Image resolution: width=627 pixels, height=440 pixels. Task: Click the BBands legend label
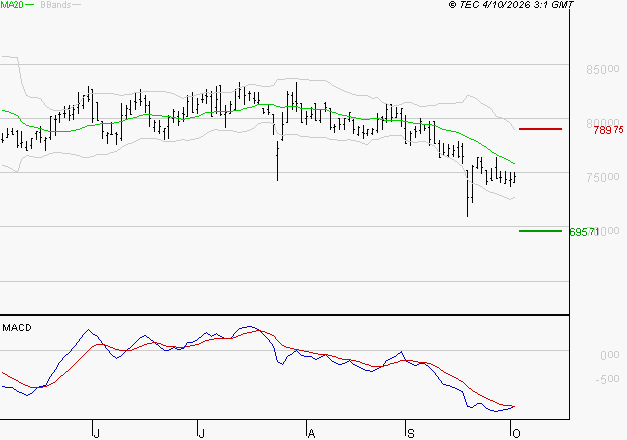point(56,5)
